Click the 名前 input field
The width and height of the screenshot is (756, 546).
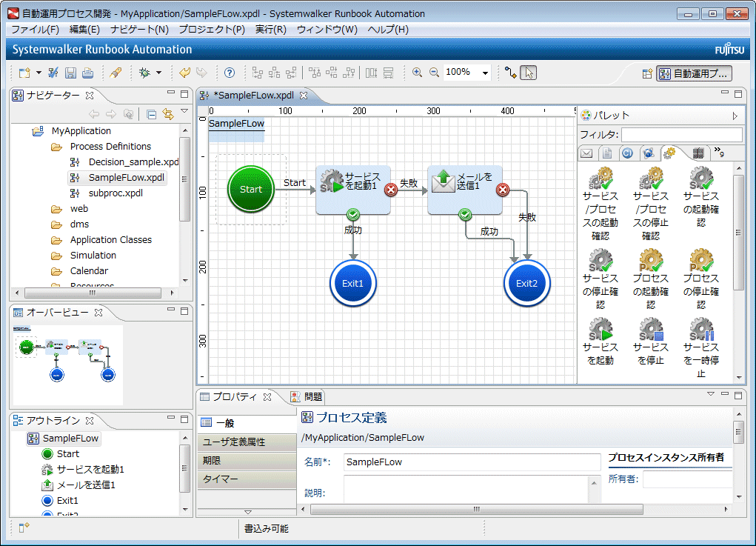point(472,462)
